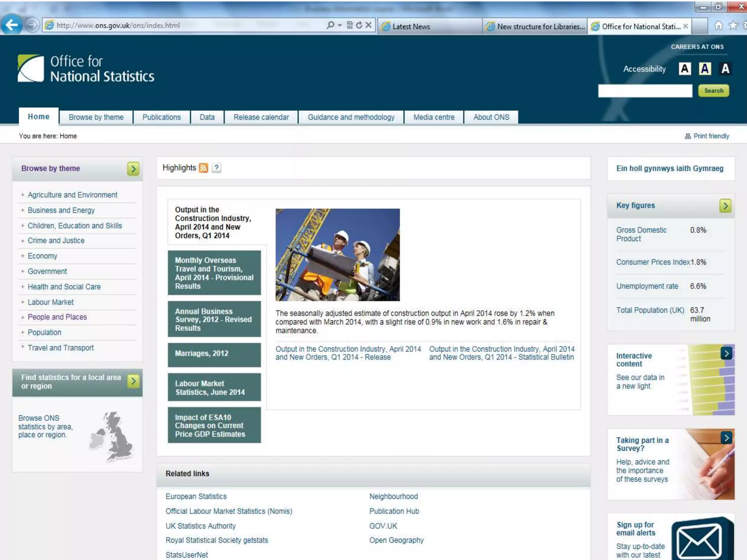Image resolution: width=747 pixels, height=560 pixels.
Task: Click the browser refresh icon
Action: point(359,25)
